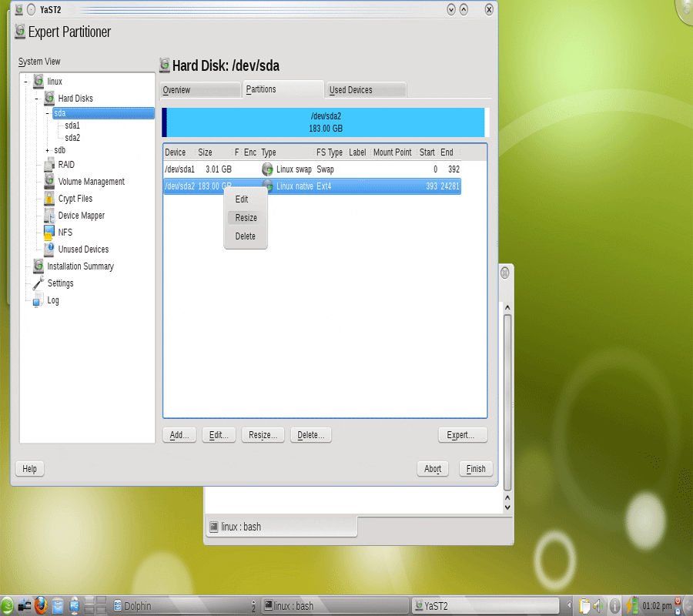
Task: Collapse the linux root tree node
Action: coord(25,82)
